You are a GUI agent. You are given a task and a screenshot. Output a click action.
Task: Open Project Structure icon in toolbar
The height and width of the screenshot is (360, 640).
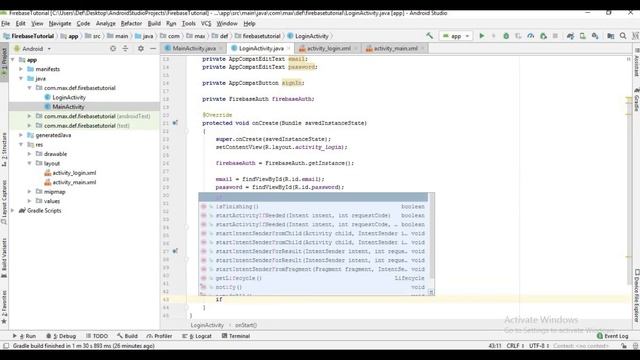(x=611, y=36)
